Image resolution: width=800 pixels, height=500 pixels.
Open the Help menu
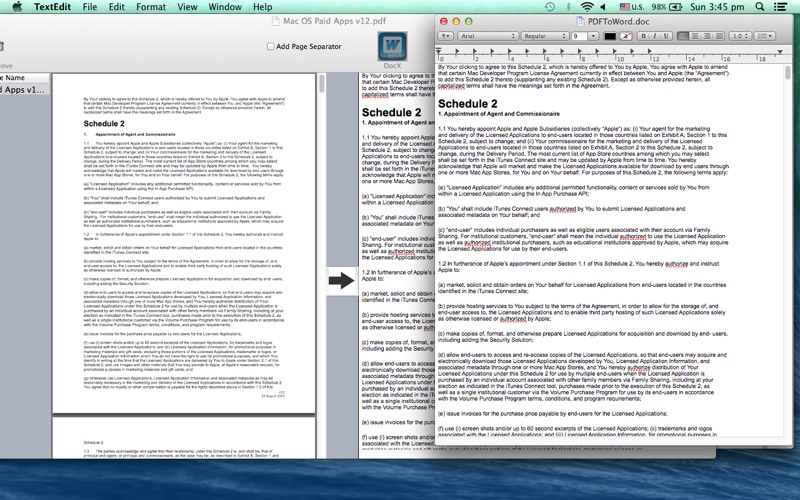(263, 7)
